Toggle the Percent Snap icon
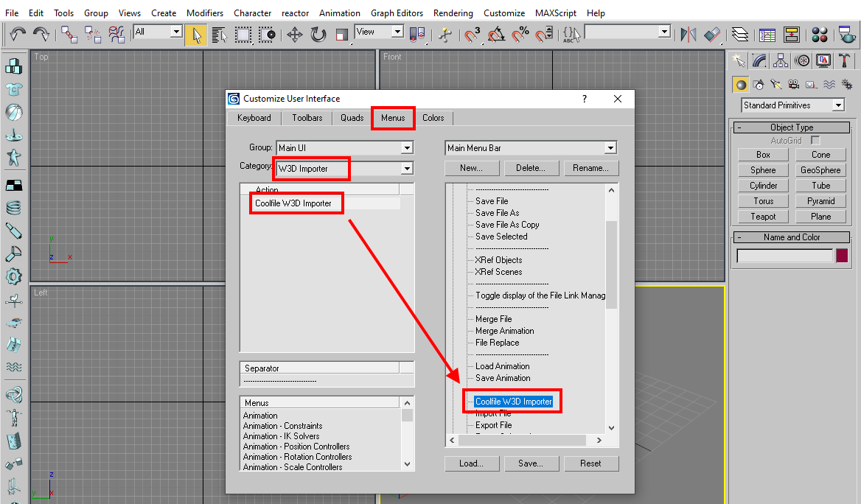The image size is (861, 504). click(520, 35)
